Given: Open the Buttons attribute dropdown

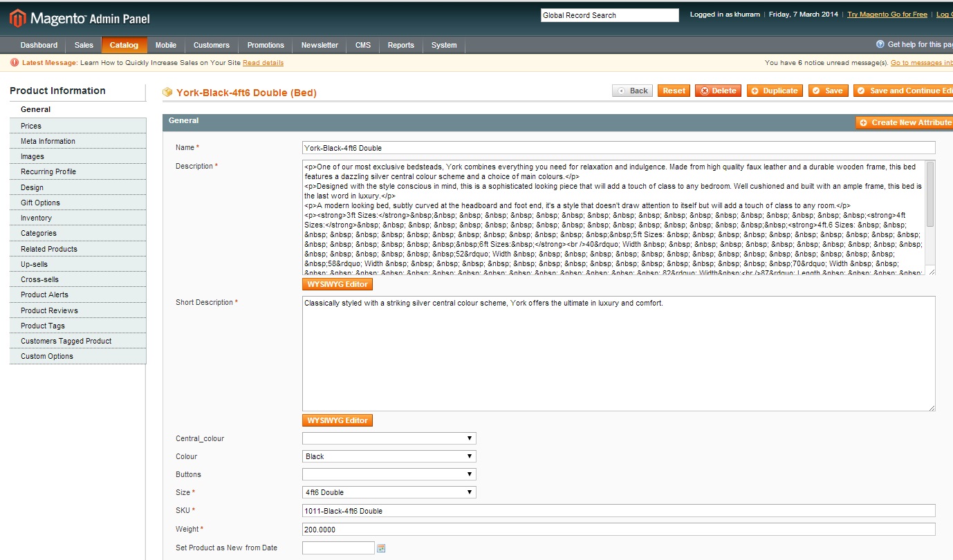Looking at the screenshot, I should pyautogui.click(x=389, y=474).
